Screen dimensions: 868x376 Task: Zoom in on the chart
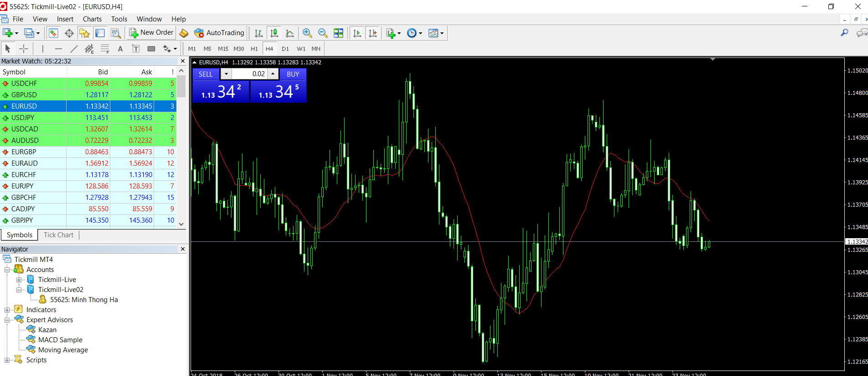[307, 33]
